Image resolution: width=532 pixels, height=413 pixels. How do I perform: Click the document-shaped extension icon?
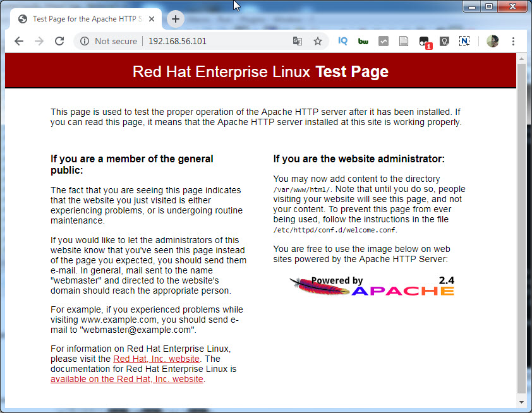pos(404,40)
